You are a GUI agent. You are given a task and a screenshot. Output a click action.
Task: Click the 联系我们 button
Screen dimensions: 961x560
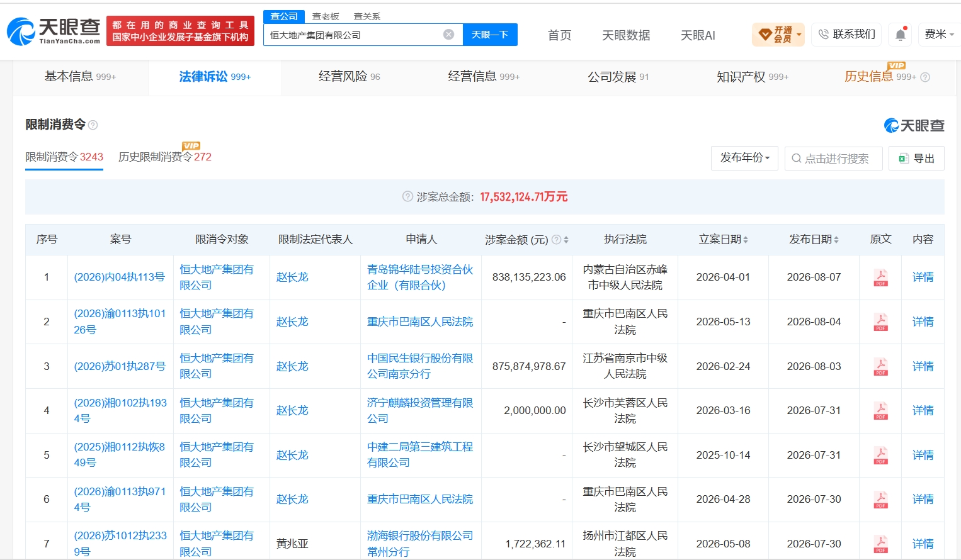pos(847,34)
